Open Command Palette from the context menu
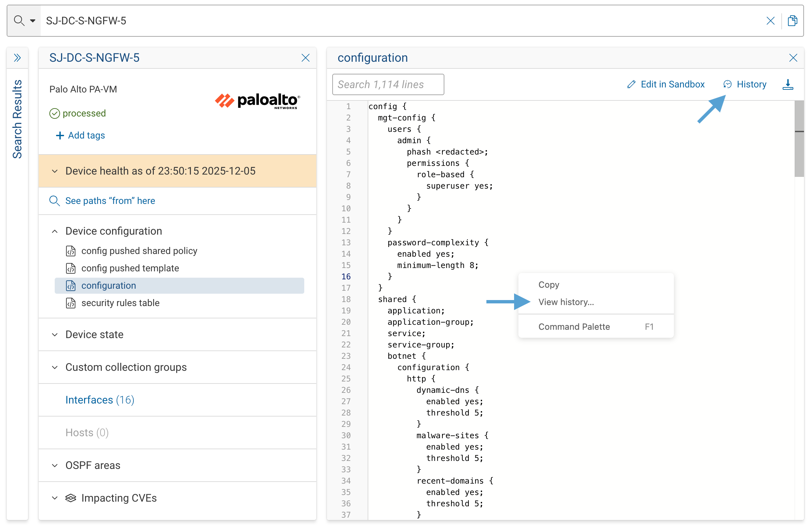812x528 pixels. click(574, 327)
